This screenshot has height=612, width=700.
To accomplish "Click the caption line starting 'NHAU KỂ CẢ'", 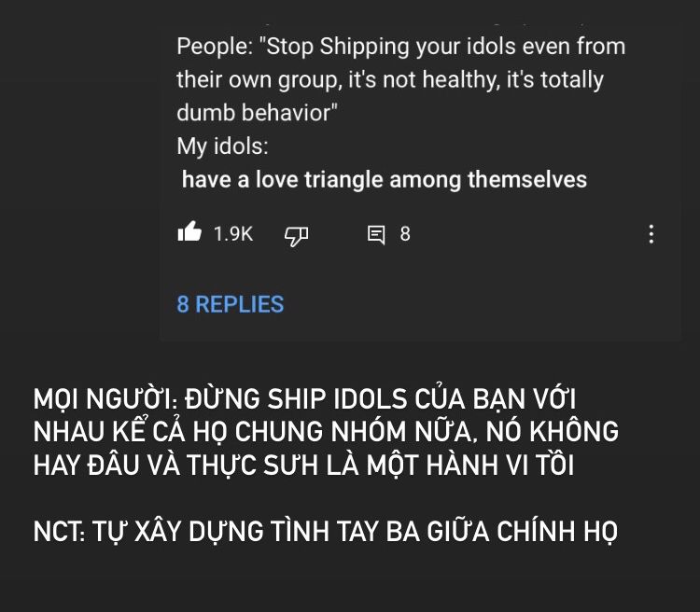I will pos(326,432).
